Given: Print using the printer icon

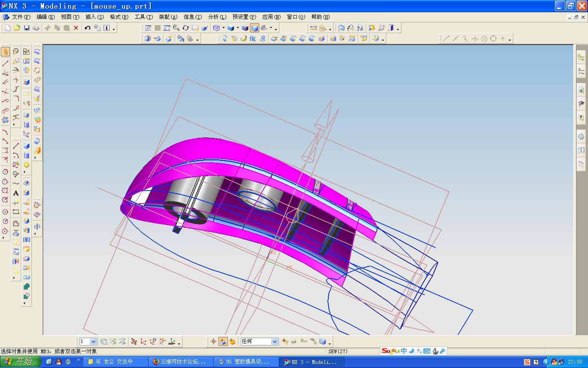Looking at the screenshot, I should coord(36,28).
